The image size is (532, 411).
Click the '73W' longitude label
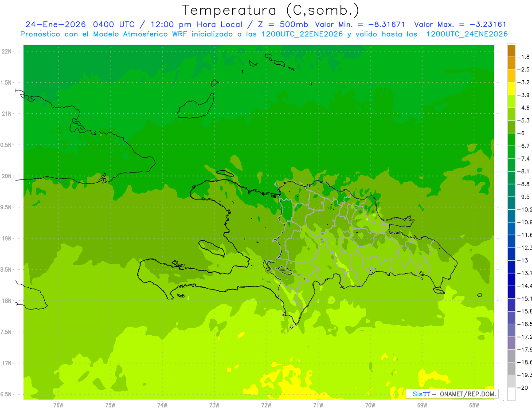pyautogui.click(x=214, y=405)
